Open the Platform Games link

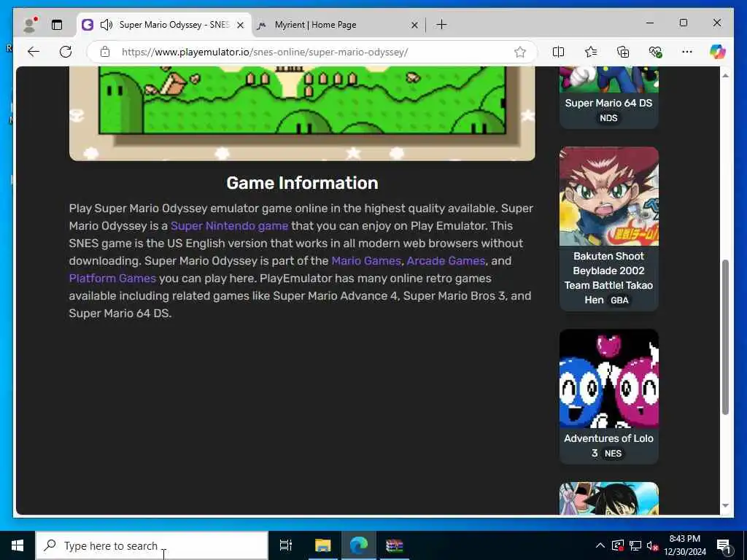[x=112, y=279]
